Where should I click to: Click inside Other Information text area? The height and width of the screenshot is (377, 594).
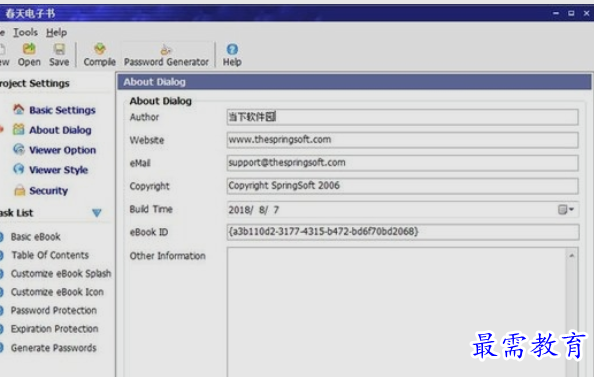pyautogui.click(x=397, y=312)
